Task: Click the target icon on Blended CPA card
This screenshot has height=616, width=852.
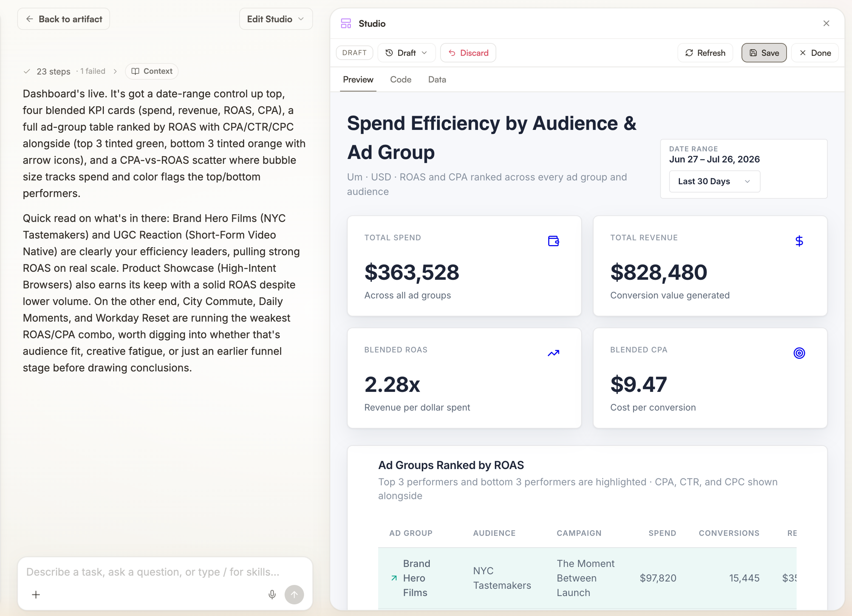Action: (799, 353)
